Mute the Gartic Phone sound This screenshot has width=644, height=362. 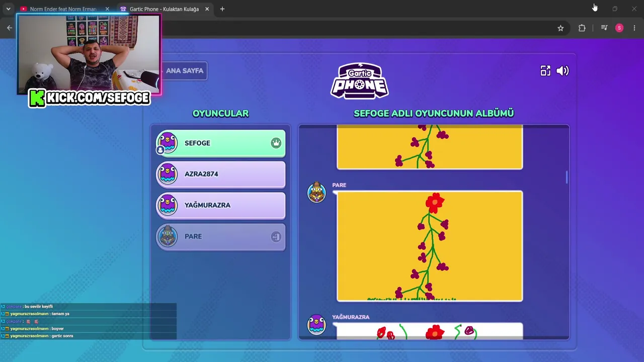pos(562,71)
